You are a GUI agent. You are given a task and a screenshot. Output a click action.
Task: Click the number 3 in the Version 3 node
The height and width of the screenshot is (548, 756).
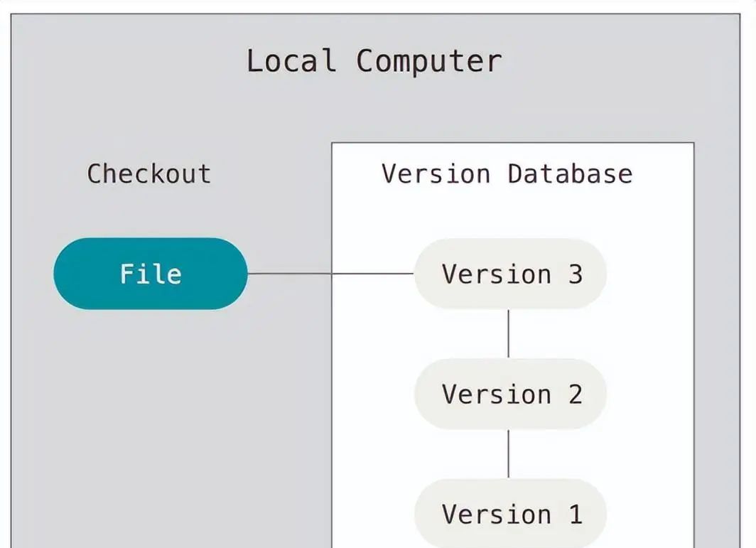(576, 274)
